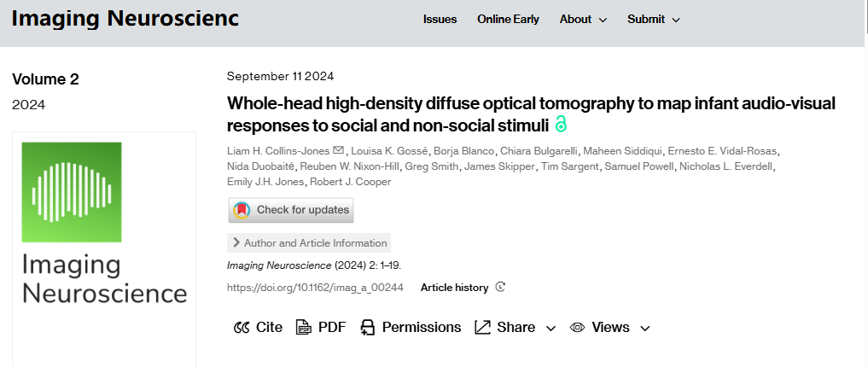
Task: Open the Online Early page
Action: [508, 20]
